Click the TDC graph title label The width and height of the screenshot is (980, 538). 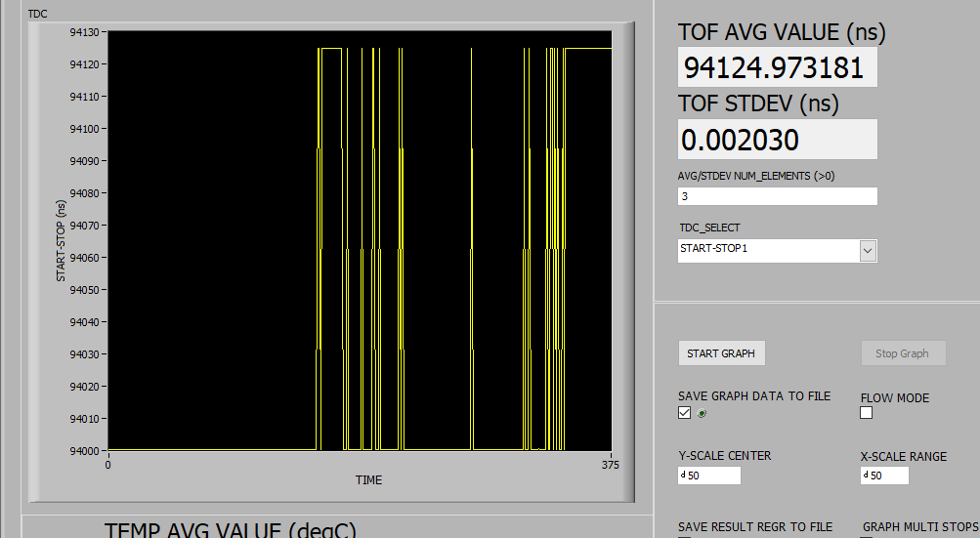(x=37, y=14)
